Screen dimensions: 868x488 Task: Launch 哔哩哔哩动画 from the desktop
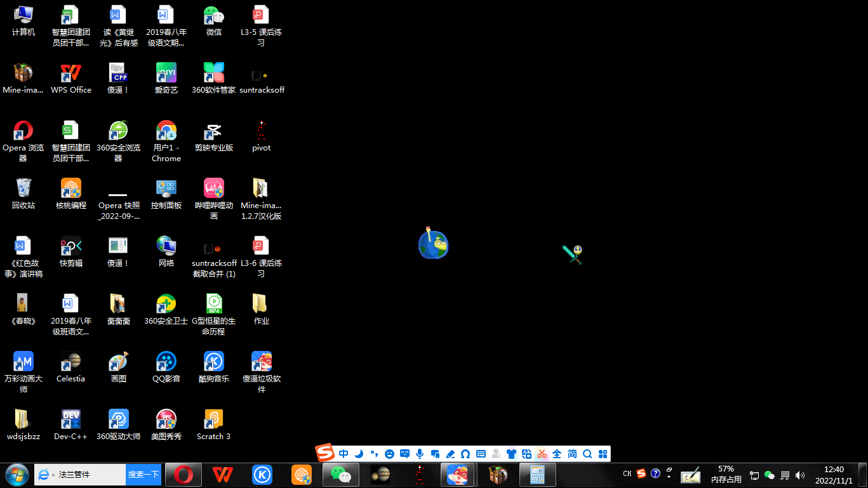click(214, 199)
